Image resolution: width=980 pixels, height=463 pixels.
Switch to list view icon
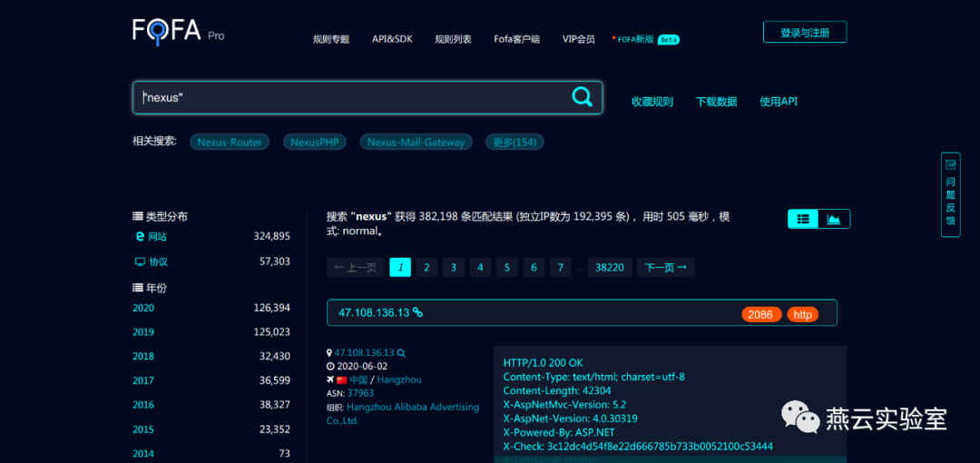point(803,219)
